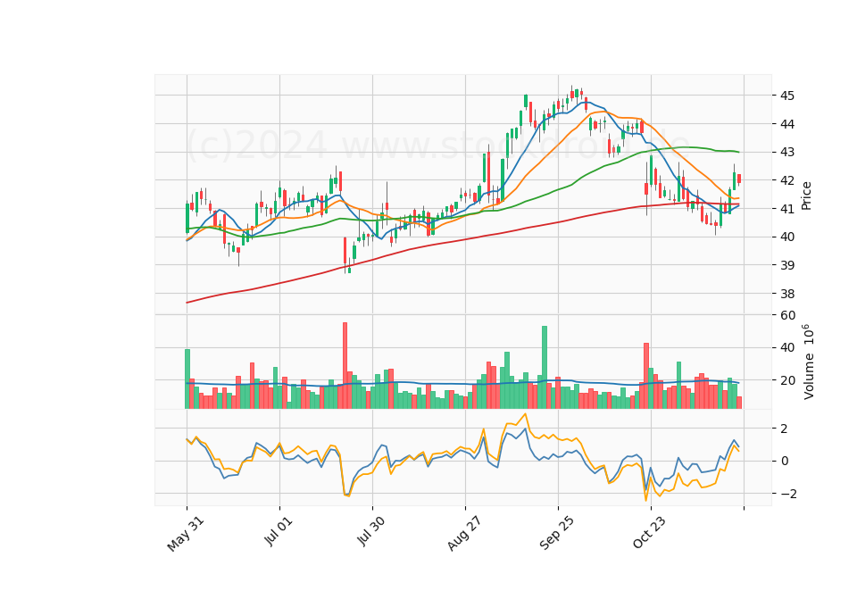
Task: Click the 42 price axis value
Action: click(787, 180)
